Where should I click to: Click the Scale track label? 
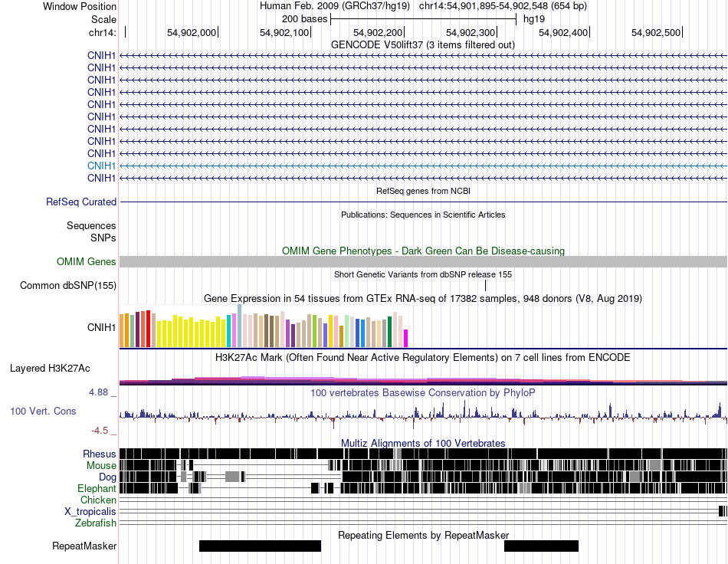click(x=103, y=19)
